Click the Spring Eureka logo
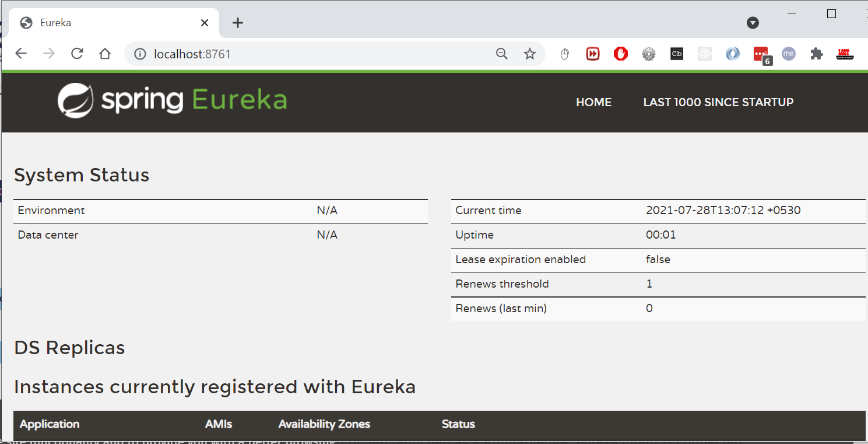Screen dimensions: 868x444 coord(172,100)
